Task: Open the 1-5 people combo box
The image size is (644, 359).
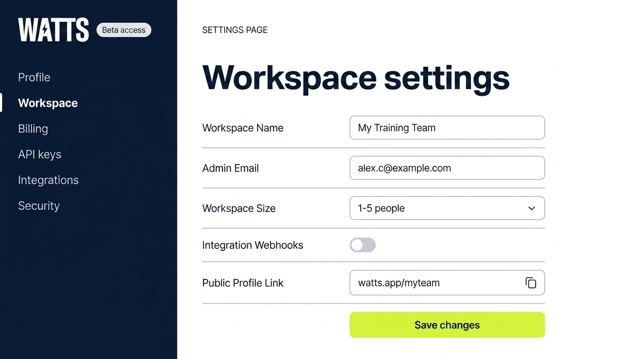Action: 440,208
